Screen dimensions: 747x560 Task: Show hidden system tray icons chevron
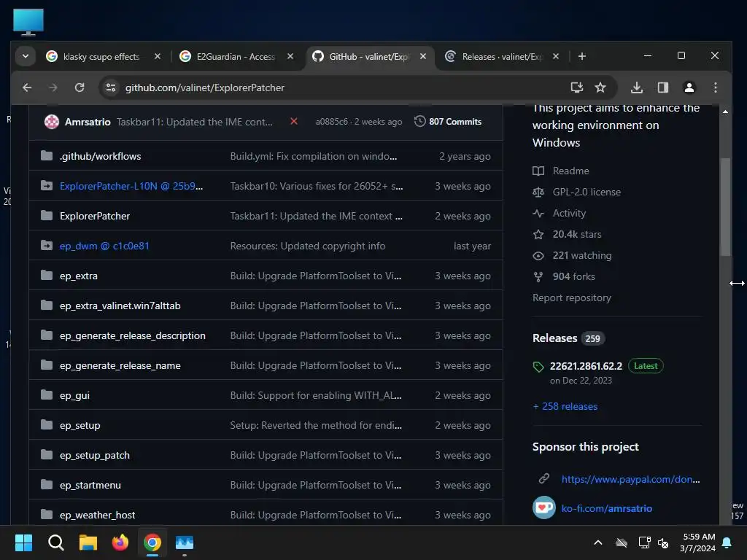pyautogui.click(x=598, y=542)
